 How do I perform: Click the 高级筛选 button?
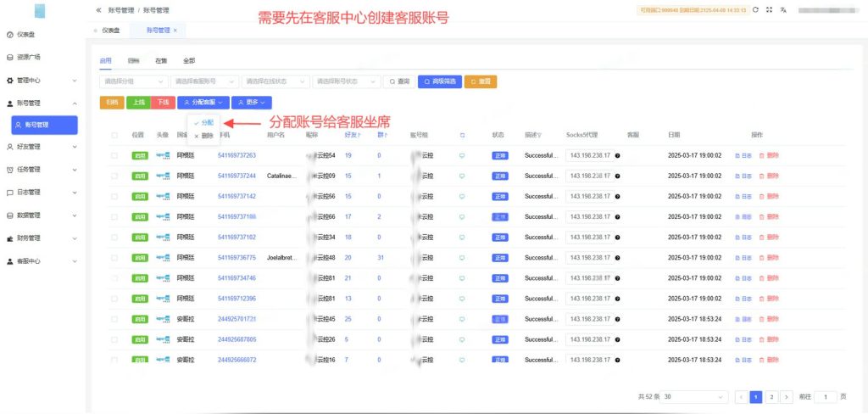click(440, 81)
